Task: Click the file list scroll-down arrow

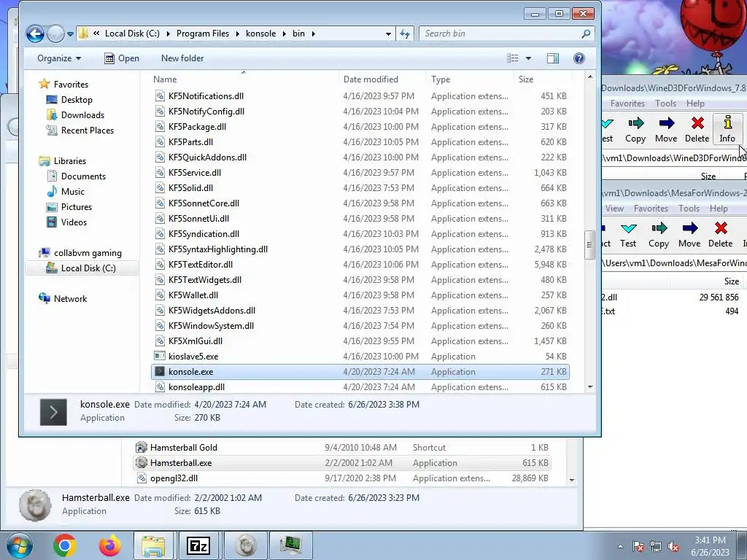Action: 589,387
